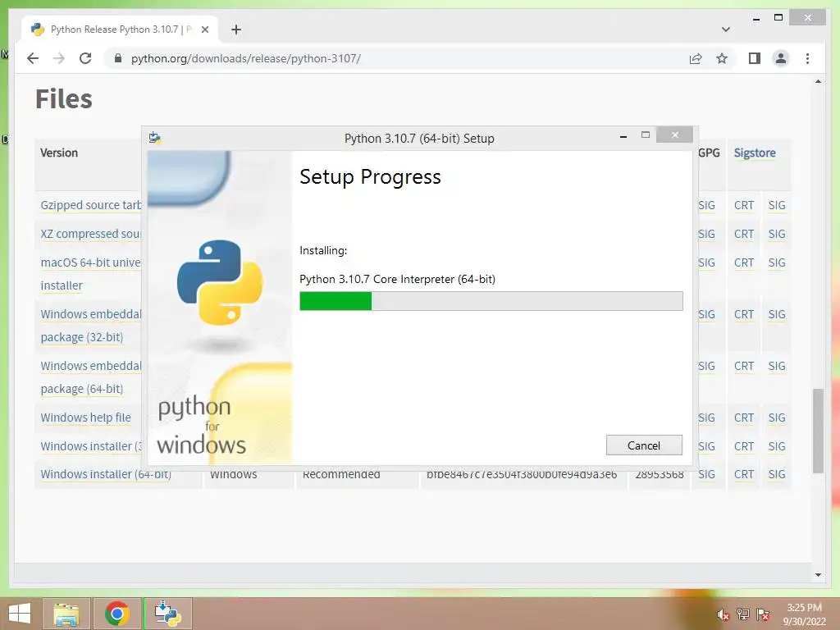Open Windows embeddable package (32-bit) link
Screen dimensions: 840x630
[90, 326]
